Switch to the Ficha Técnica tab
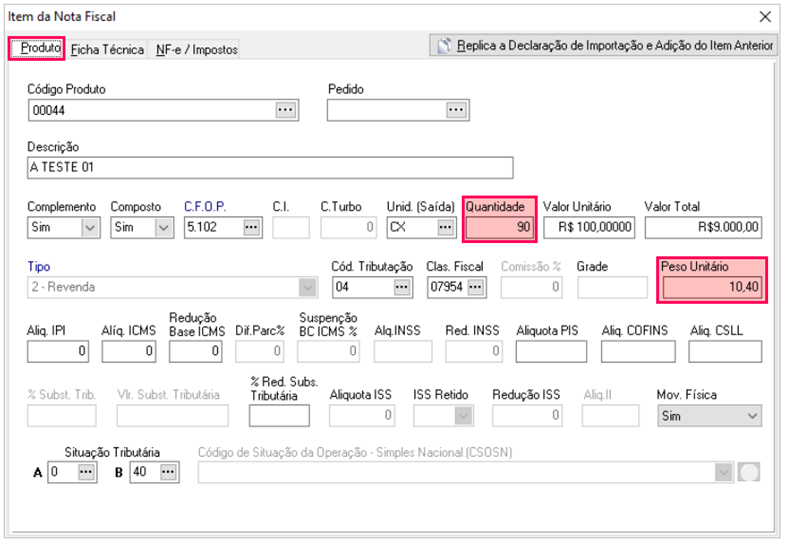The height and width of the screenshot is (544, 788). point(108,49)
